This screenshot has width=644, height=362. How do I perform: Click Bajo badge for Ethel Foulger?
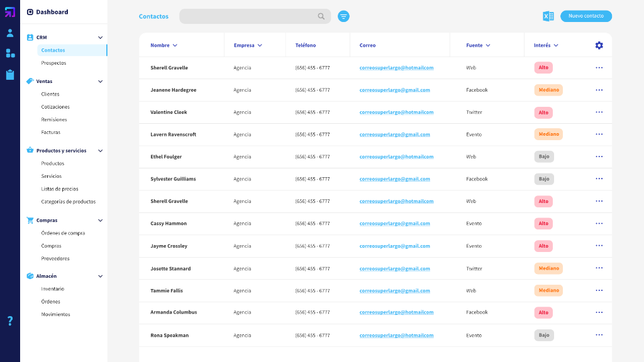click(x=544, y=156)
